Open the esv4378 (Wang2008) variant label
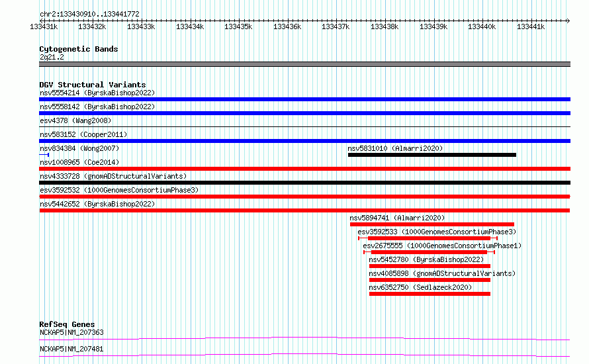 click(75, 120)
